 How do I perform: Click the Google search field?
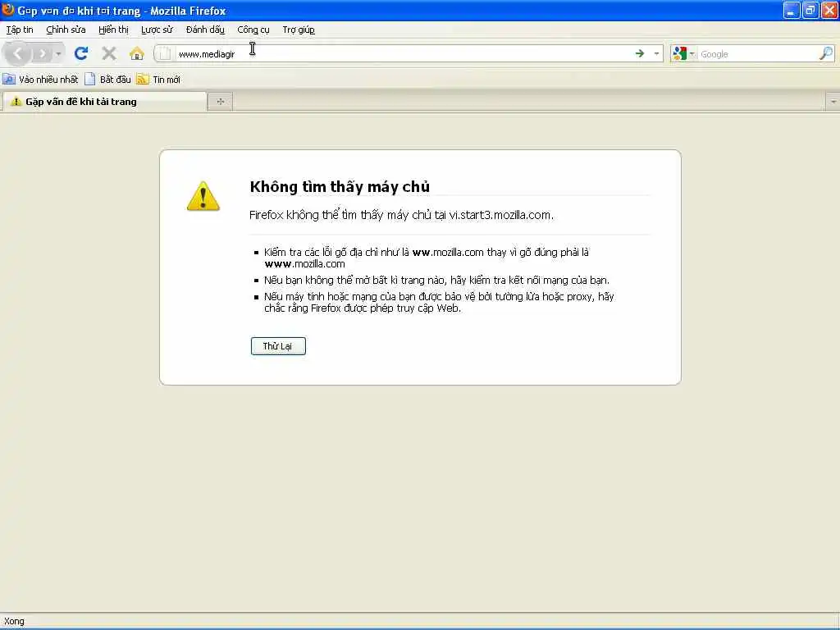coord(757,54)
